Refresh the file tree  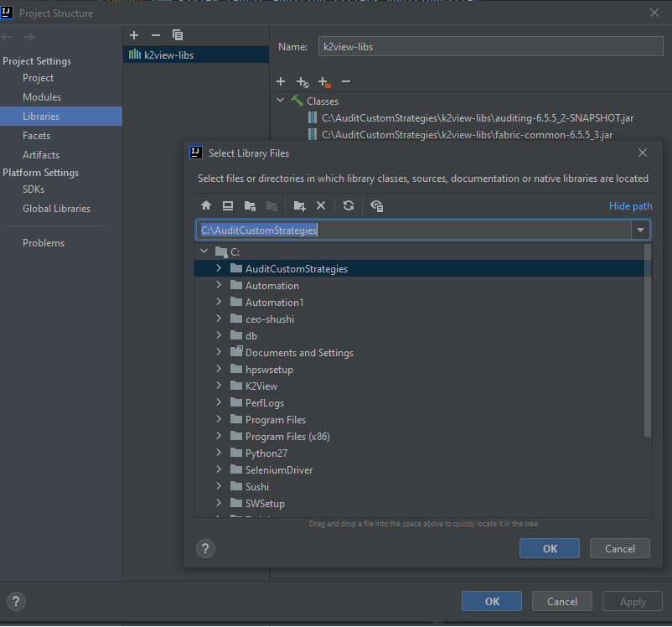pyautogui.click(x=349, y=205)
